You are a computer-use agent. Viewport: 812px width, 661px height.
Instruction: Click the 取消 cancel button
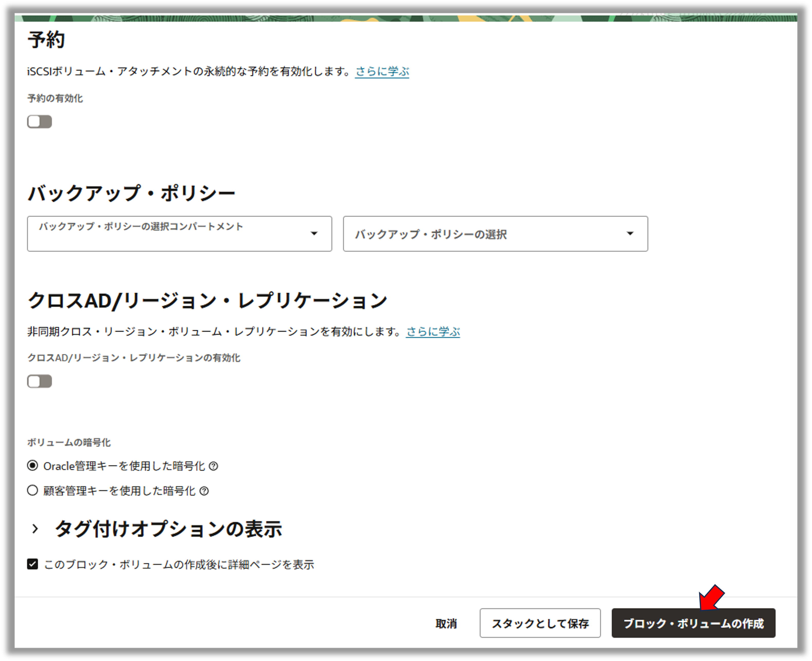[x=446, y=623]
